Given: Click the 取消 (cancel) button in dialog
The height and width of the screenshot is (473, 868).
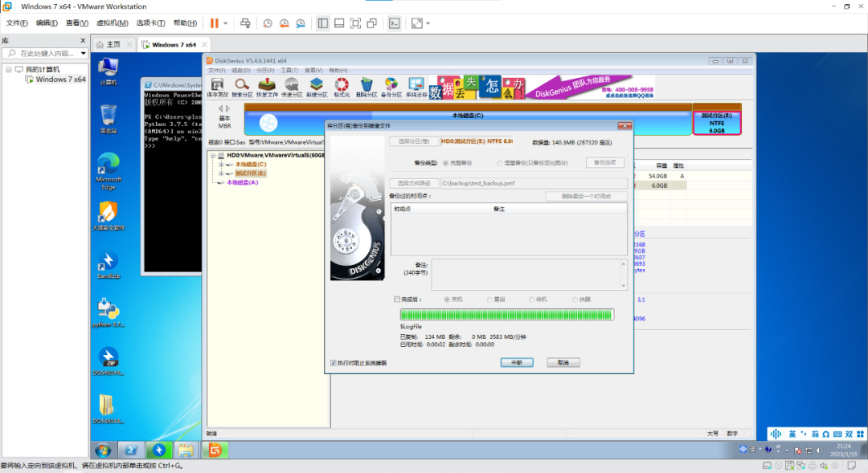Looking at the screenshot, I should tap(563, 362).
